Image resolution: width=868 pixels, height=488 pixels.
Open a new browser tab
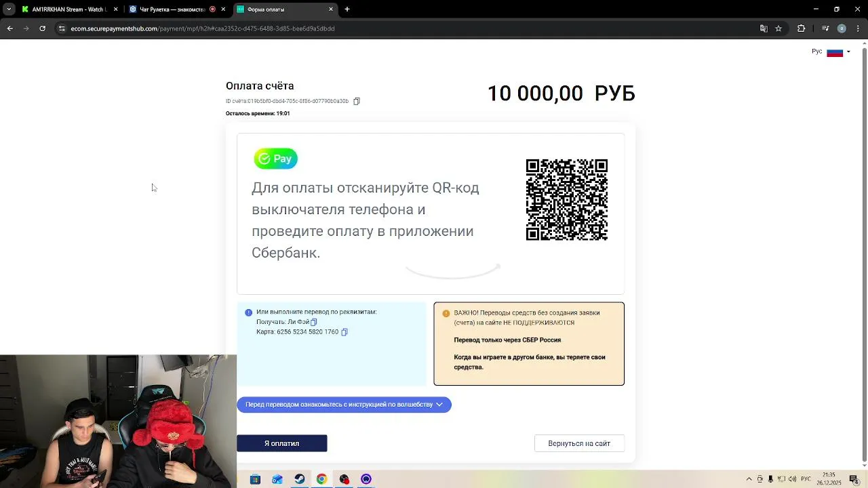coord(347,9)
